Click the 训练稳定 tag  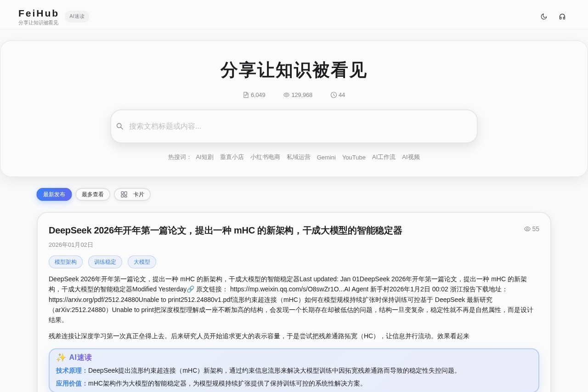[105, 262]
